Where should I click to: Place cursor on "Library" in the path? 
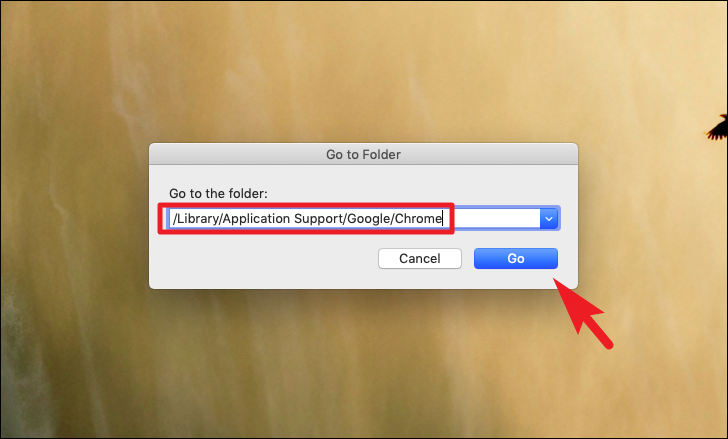197,219
